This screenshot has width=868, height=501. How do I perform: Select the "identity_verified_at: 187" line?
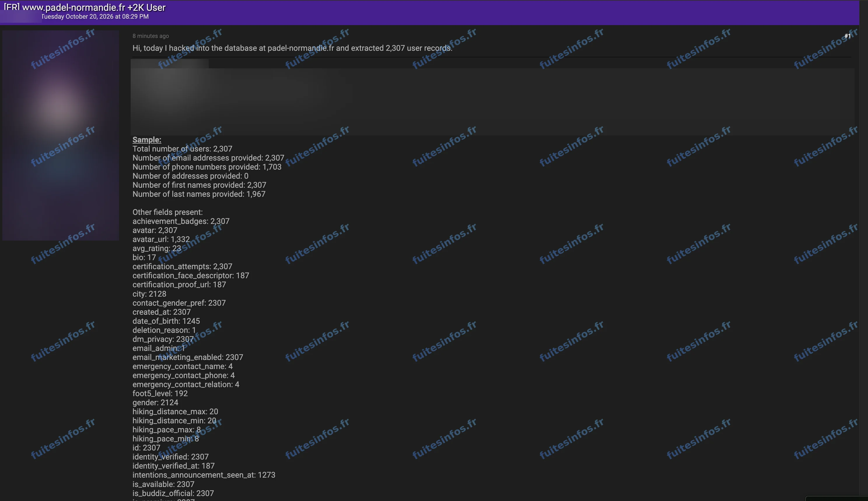coord(174,466)
